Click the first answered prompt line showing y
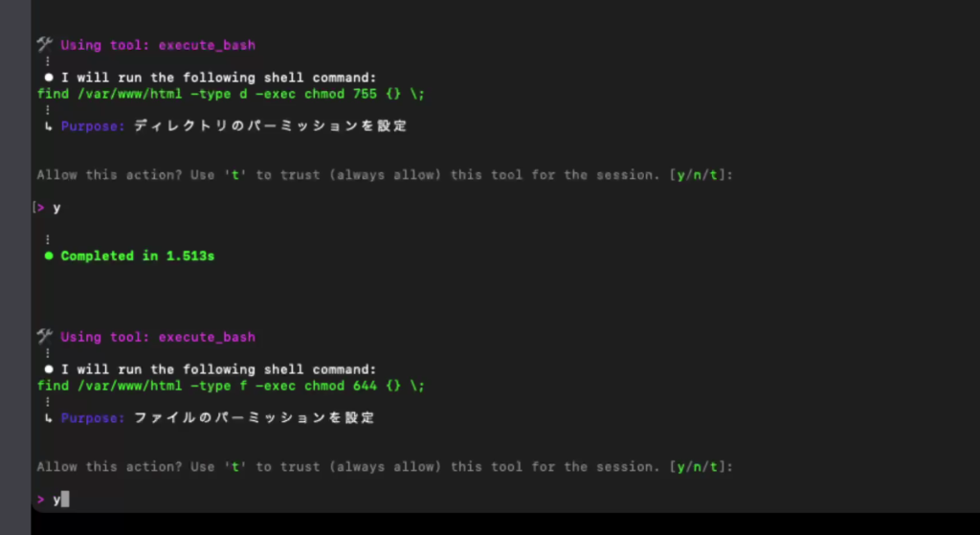The width and height of the screenshot is (980, 535). 49,208
